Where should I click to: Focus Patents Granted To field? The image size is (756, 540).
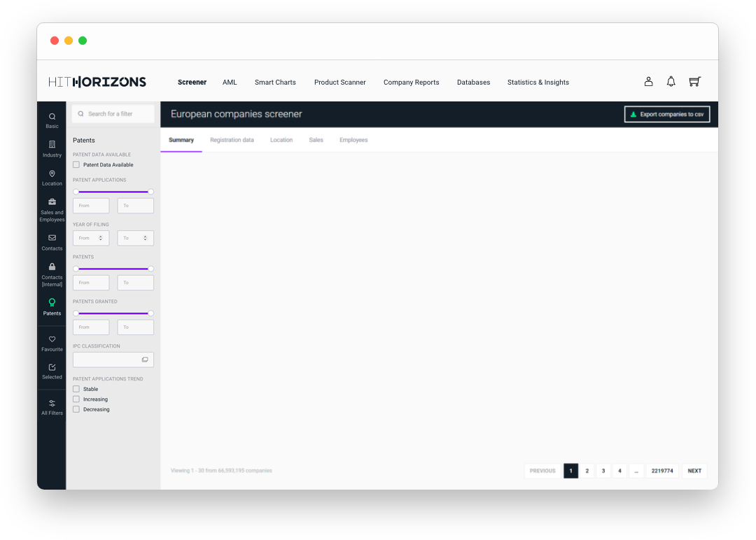136,327
